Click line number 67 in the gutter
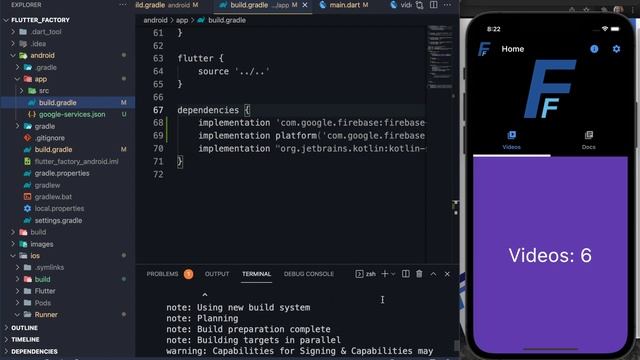This screenshot has height=360, width=640. click(x=158, y=110)
